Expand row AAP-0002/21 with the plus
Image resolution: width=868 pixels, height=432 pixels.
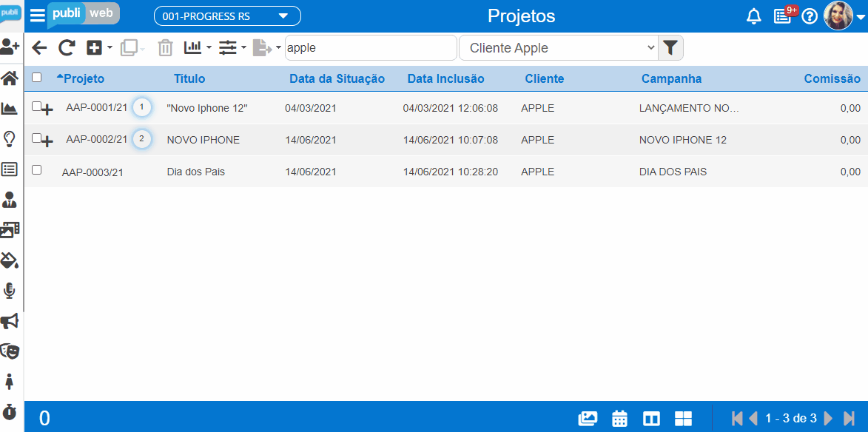tap(47, 141)
